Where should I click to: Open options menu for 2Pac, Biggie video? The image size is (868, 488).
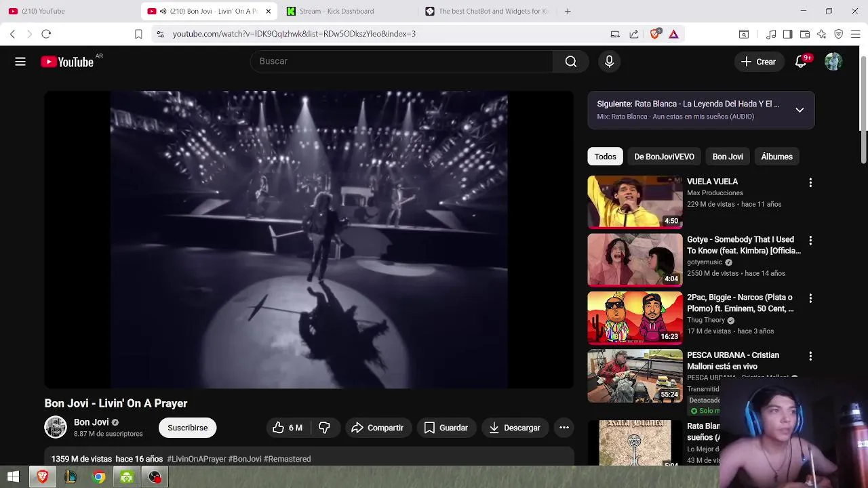pos(810,298)
